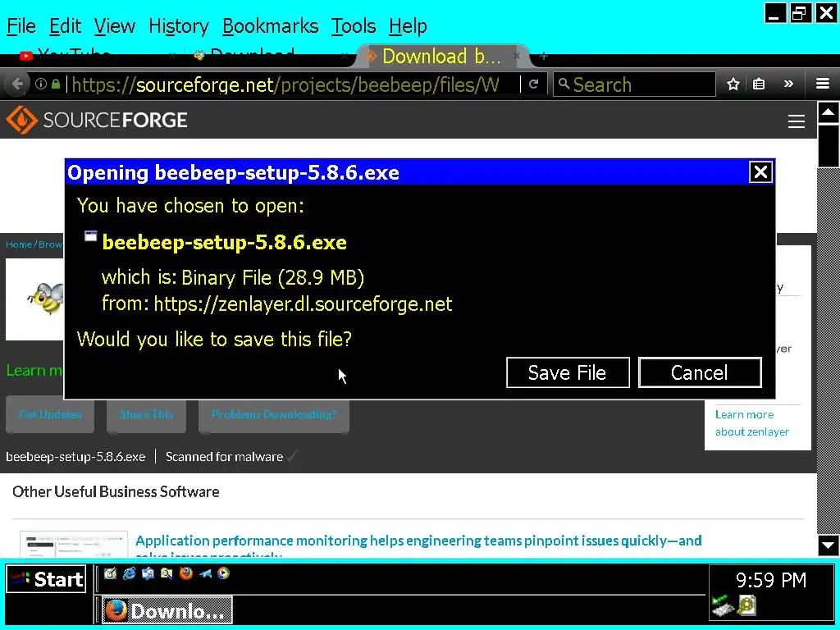Click the URL address bar
840x630 pixels.
[x=292, y=84]
